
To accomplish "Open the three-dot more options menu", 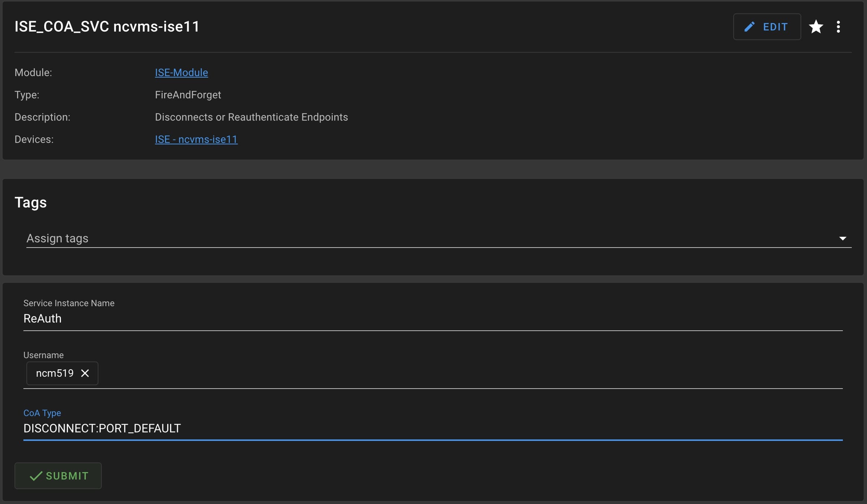I will coord(838,27).
